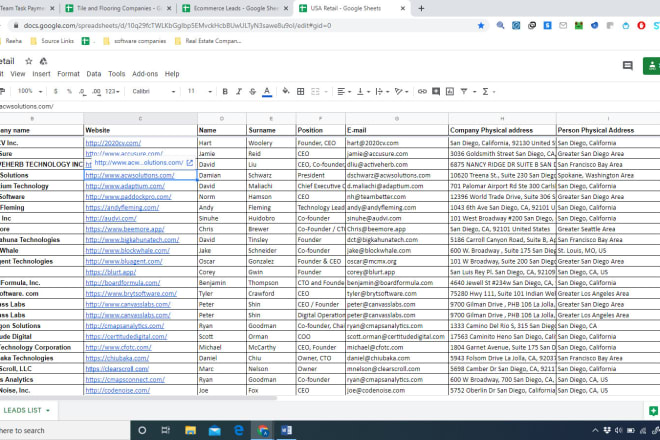
Task: Insert a chart from toolbar
Action: click(x=450, y=91)
